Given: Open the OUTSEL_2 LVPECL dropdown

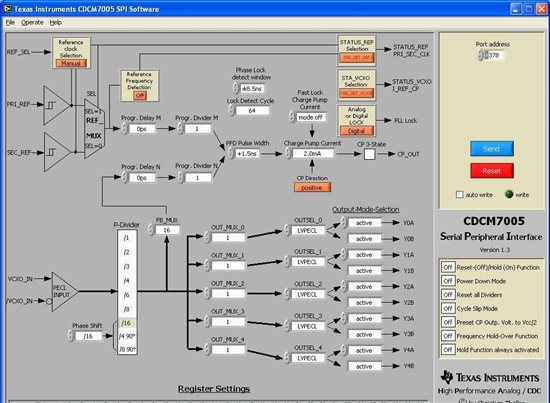Looking at the screenshot, I should [x=307, y=295].
